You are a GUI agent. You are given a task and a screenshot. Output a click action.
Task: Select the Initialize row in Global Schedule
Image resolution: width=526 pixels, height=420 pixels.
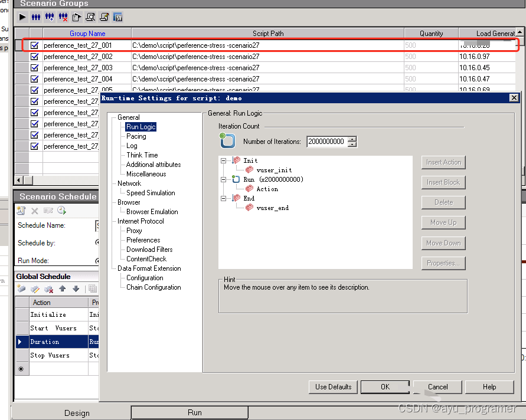(57, 314)
